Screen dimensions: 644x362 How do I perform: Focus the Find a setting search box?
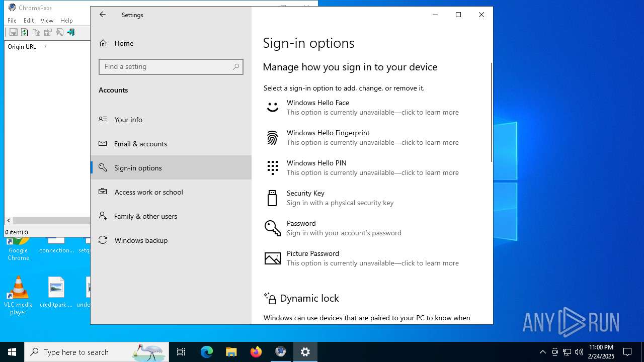[x=171, y=67]
